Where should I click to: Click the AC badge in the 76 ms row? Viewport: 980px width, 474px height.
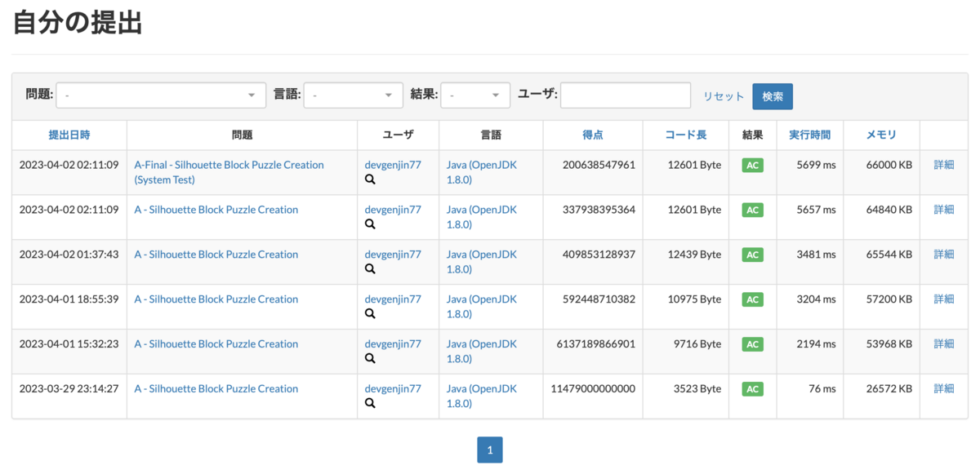(752, 389)
